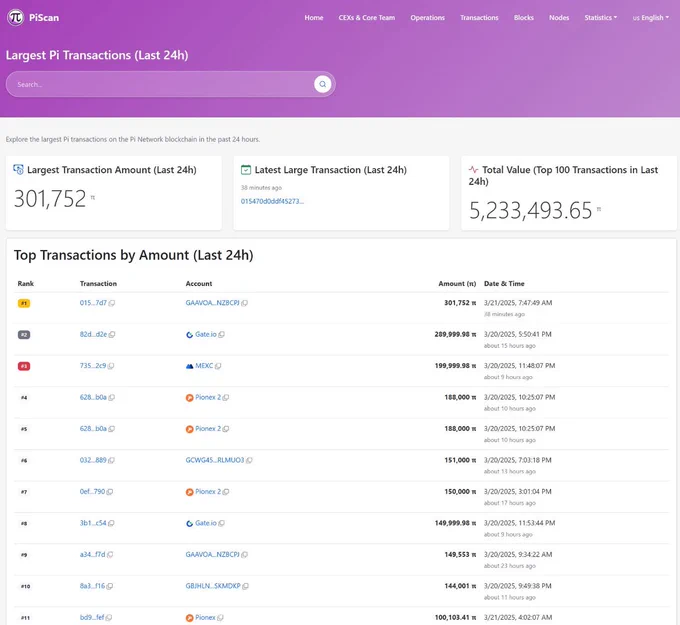Copy transaction hash 82d...d2e

click(112, 334)
